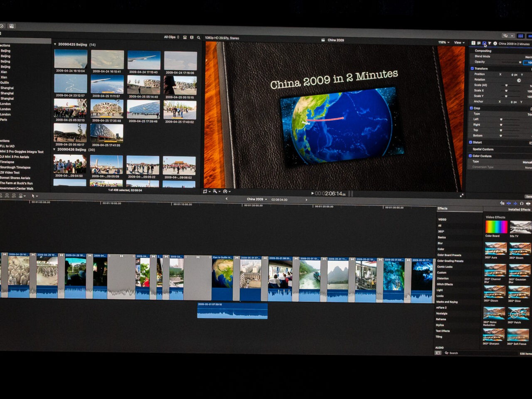
Task: Disable the Crop checkbox in inspector
Action: pos(471,108)
